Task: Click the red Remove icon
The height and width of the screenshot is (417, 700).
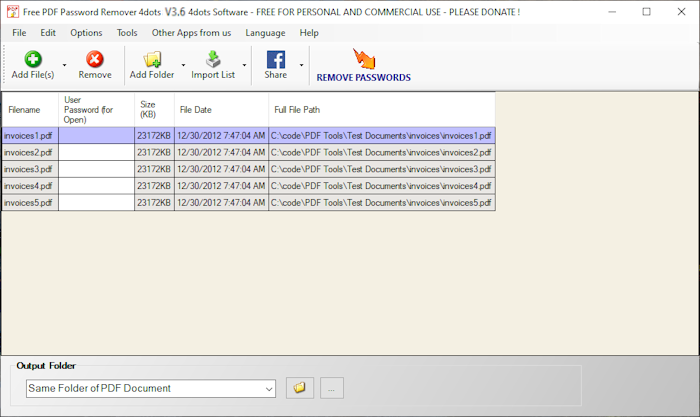Action: pyautogui.click(x=95, y=59)
